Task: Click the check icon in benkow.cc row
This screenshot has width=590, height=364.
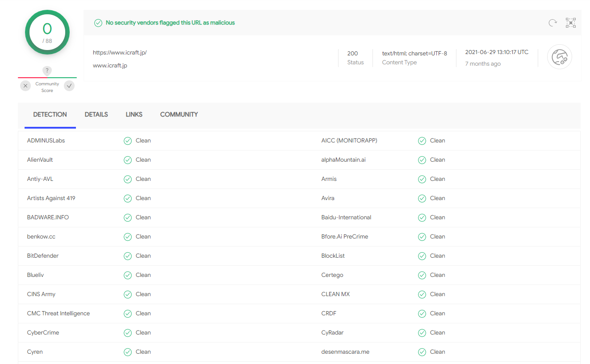Action: (128, 237)
